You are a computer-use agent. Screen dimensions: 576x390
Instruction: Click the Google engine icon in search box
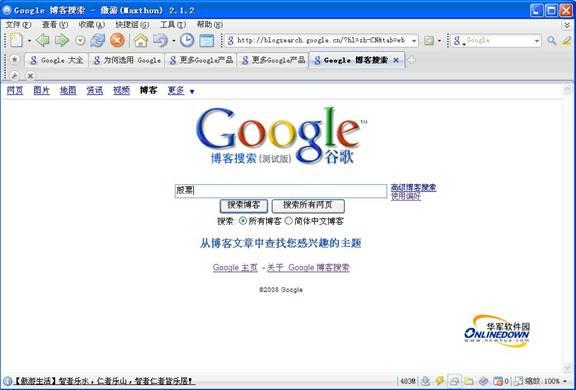(456, 40)
